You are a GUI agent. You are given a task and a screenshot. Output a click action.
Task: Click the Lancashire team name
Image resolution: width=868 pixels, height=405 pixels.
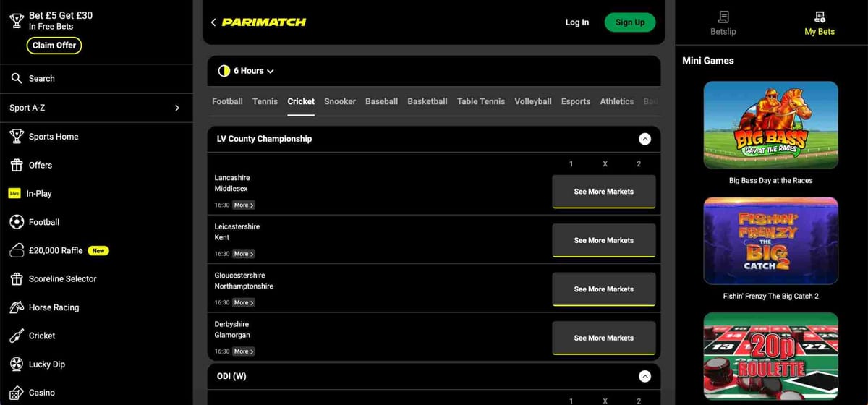pyautogui.click(x=232, y=178)
